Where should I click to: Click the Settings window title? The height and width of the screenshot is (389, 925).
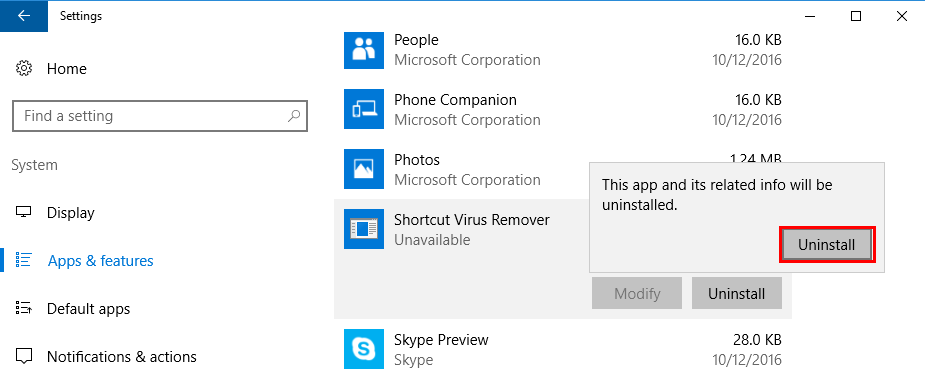click(81, 16)
